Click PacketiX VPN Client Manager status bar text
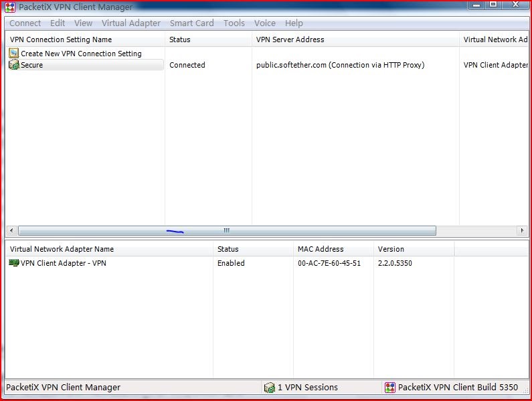This screenshot has height=401, width=532. 63,388
